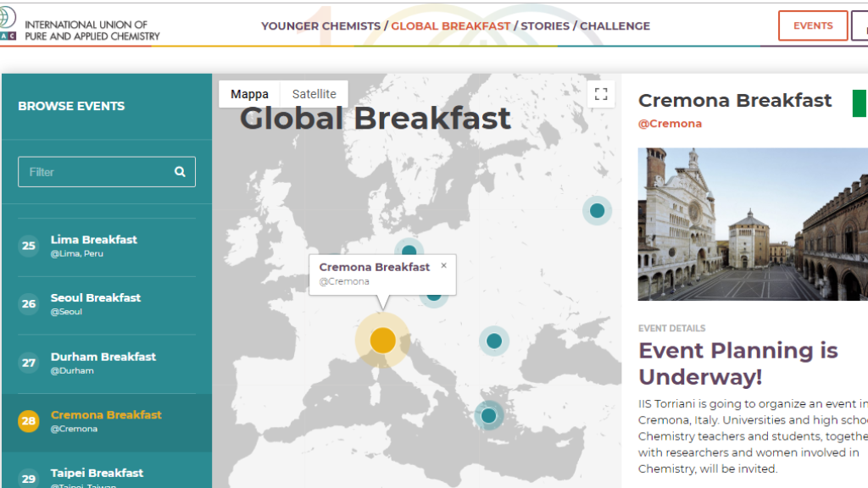Click the Browse Events heading
Screen dimensions: 868x488
(71, 106)
